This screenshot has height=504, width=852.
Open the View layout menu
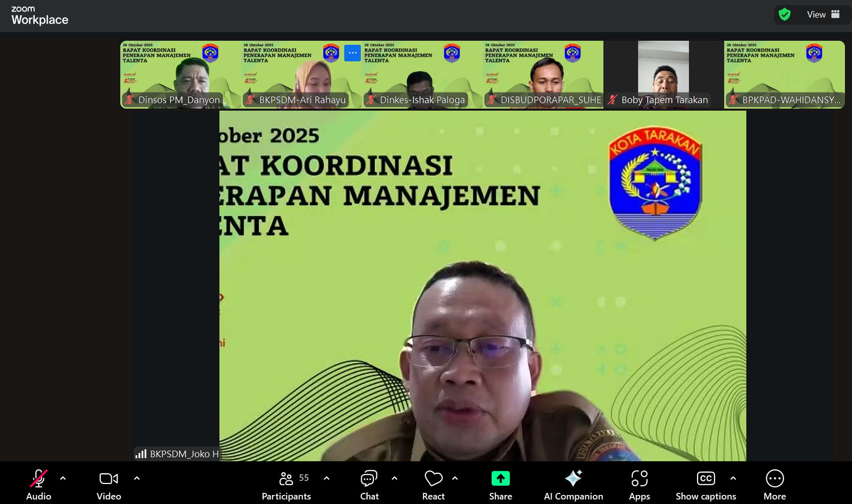(823, 15)
